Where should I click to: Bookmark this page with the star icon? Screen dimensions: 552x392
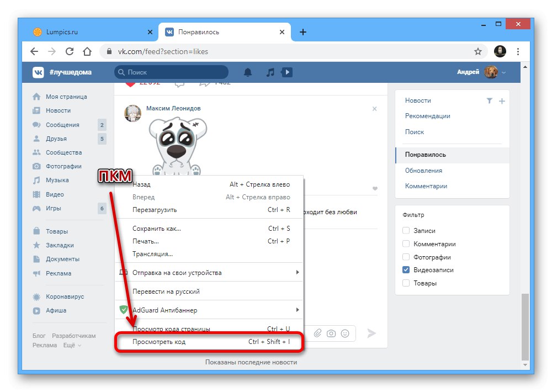477,51
